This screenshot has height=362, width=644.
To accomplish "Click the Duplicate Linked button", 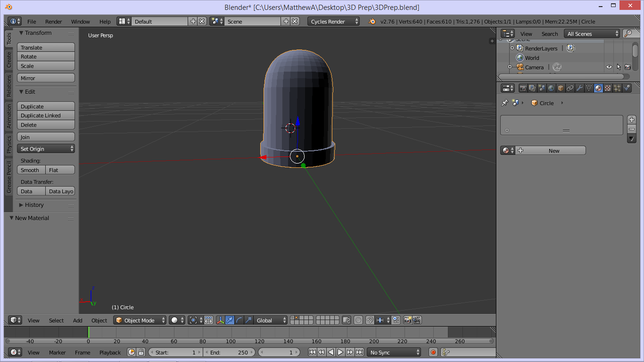I will (x=46, y=115).
